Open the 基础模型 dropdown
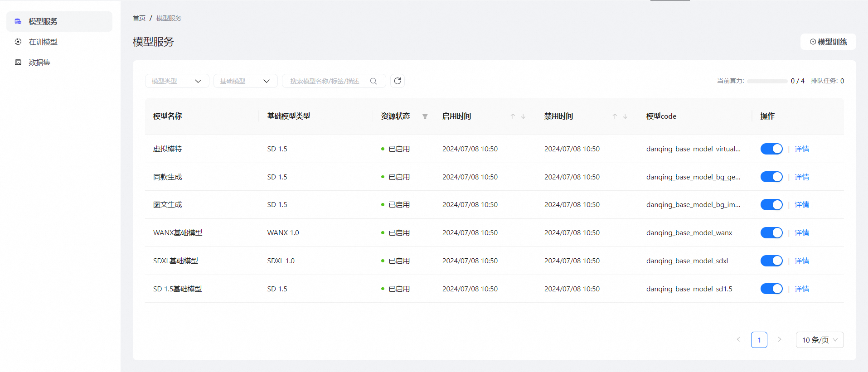The image size is (868, 372). tap(245, 81)
